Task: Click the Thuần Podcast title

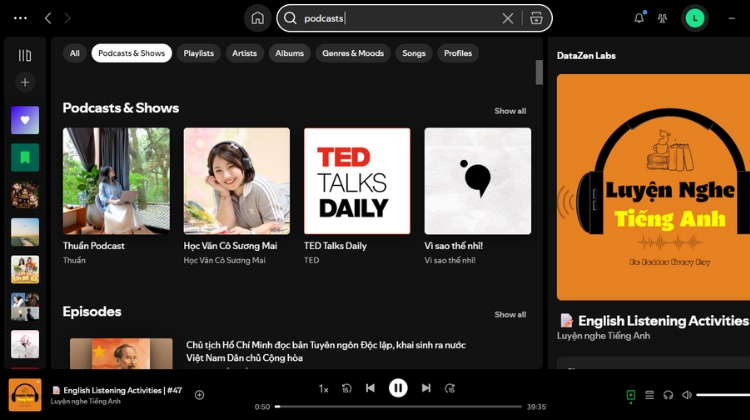Action: click(x=94, y=246)
